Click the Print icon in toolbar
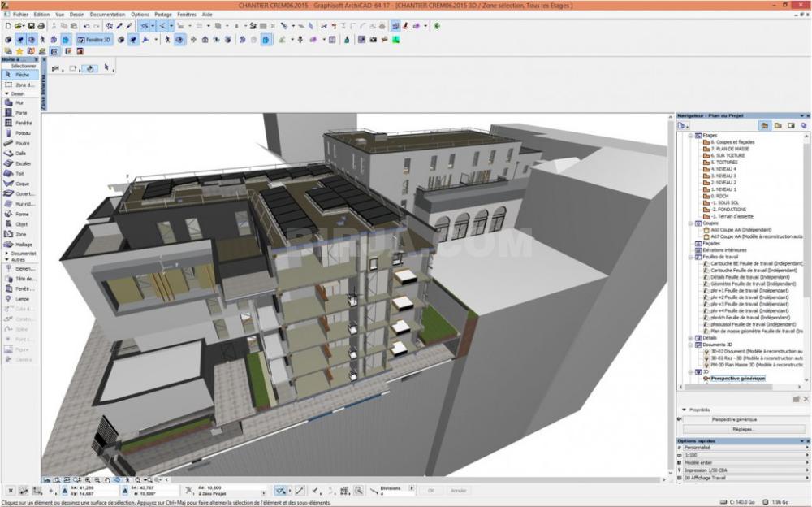 [x=42, y=26]
